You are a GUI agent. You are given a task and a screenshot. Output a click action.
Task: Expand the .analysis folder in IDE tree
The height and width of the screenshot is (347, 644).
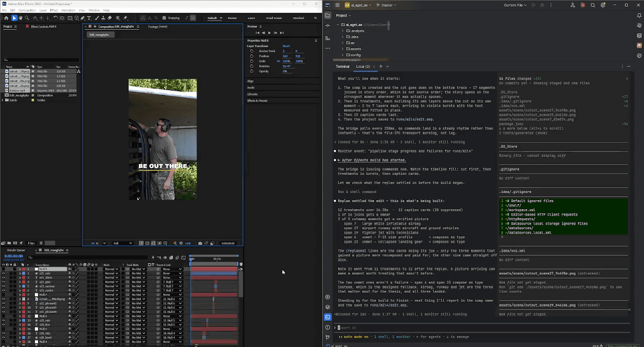coord(343,31)
